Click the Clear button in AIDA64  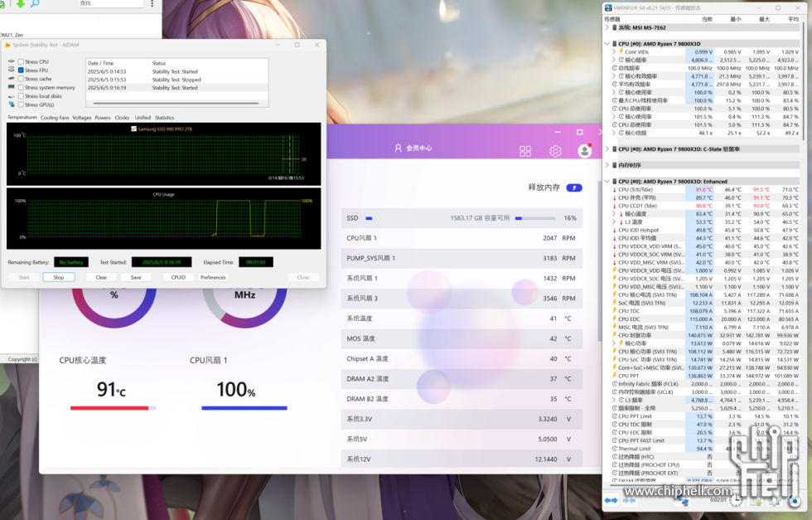click(101, 277)
